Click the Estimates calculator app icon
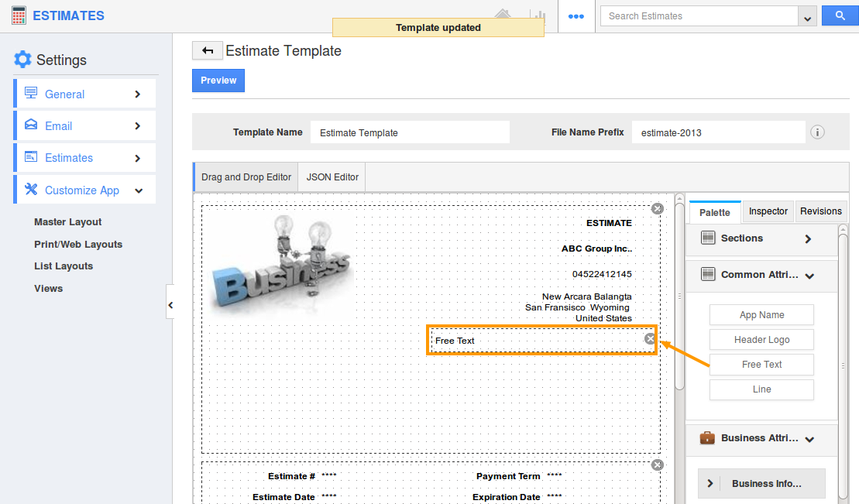The width and height of the screenshot is (859, 504). [19, 15]
